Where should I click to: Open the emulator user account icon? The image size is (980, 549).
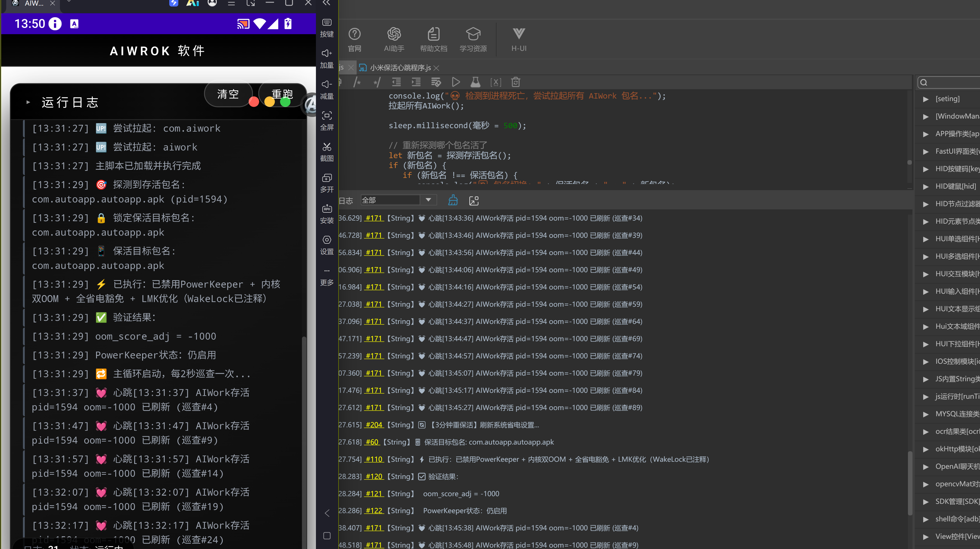(212, 3)
